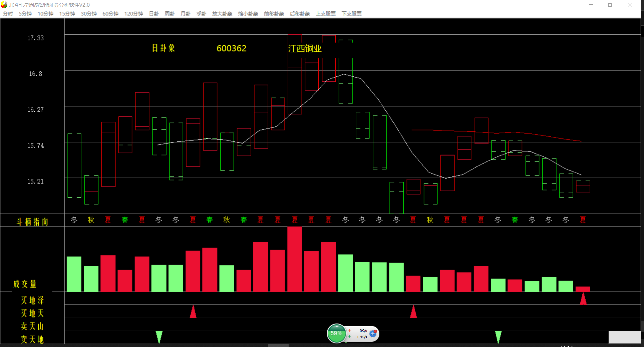The height and width of the screenshot is (347, 644).
Task: Click the last 夏 season marker
Action: point(583,220)
